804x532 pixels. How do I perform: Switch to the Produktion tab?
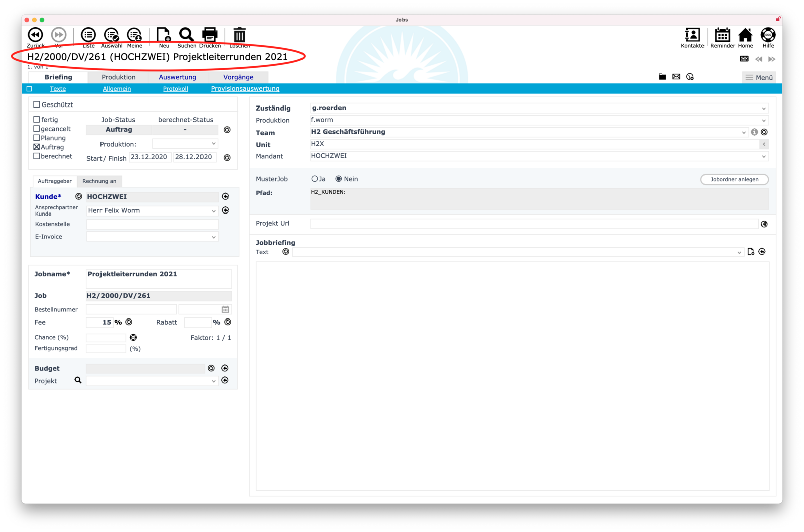click(x=118, y=77)
